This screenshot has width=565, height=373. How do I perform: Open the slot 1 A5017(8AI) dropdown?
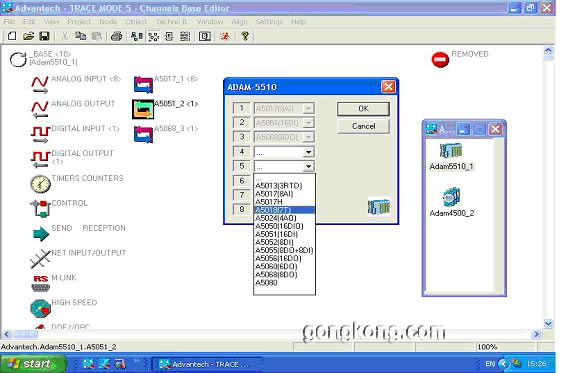[x=308, y=108]
